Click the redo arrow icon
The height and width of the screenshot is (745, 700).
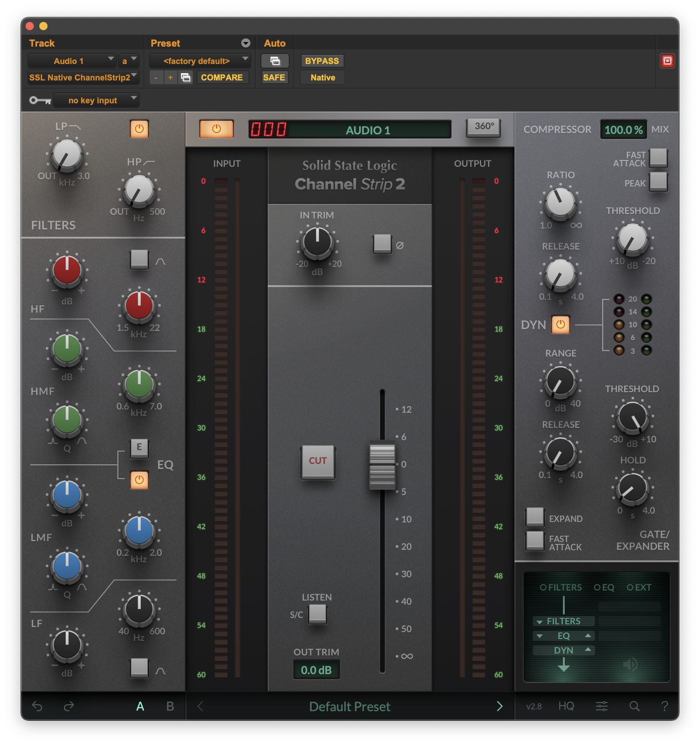(x=69, y=706)
